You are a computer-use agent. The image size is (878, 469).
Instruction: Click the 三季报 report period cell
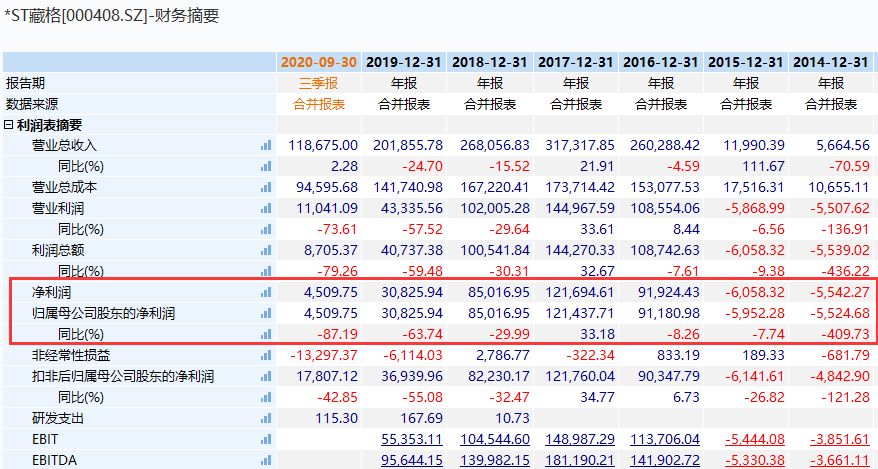[319, 83]
